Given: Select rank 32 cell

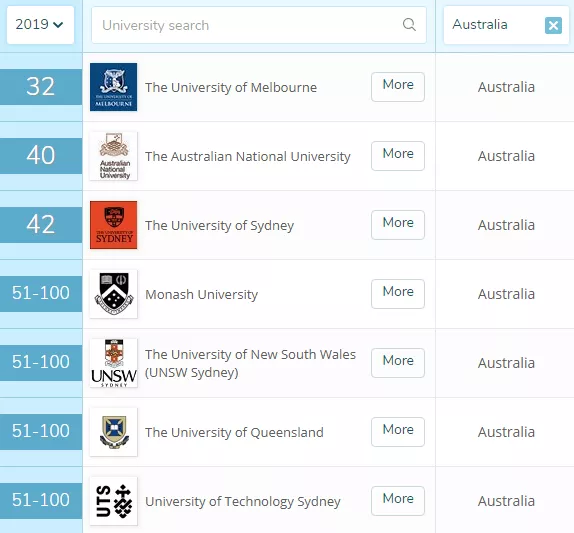Looking at the screenshot, I should coord(41,87).
